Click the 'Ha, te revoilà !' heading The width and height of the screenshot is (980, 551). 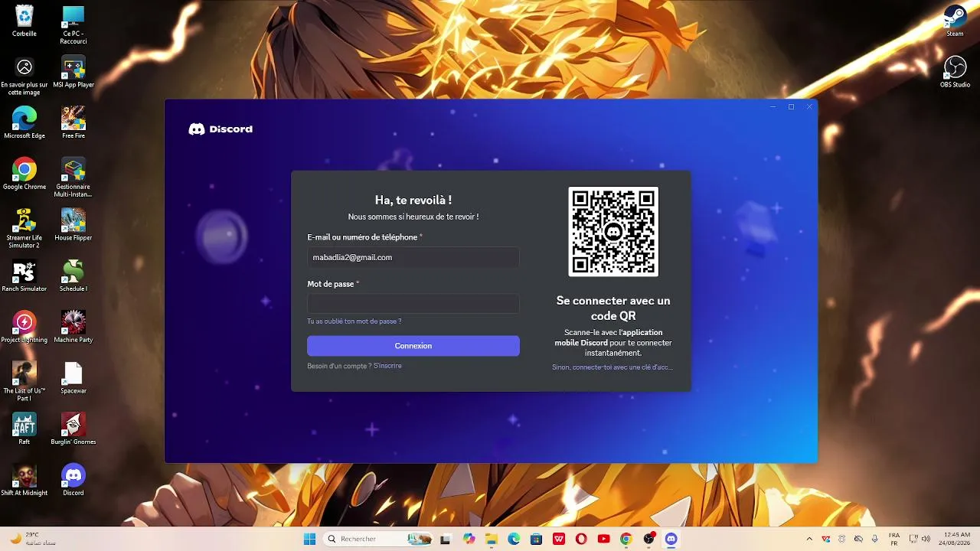(413, 200)
